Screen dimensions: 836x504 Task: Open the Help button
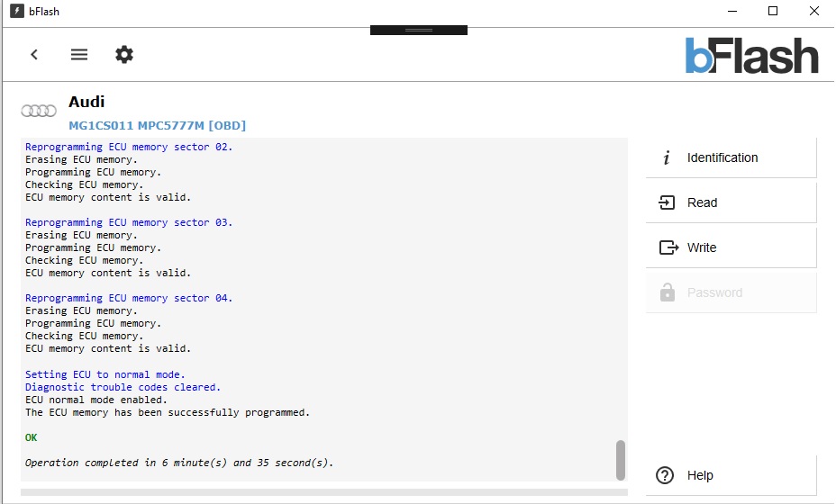731,475
